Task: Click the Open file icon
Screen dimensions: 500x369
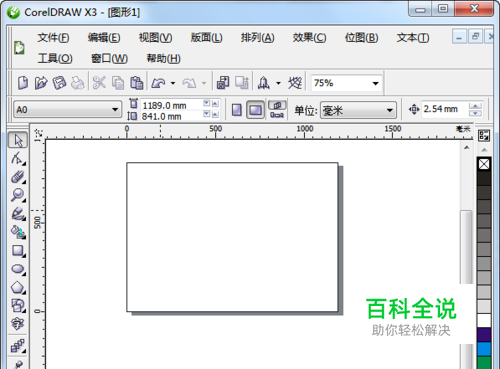Action: pyautogui.click(x=41, y=83)
